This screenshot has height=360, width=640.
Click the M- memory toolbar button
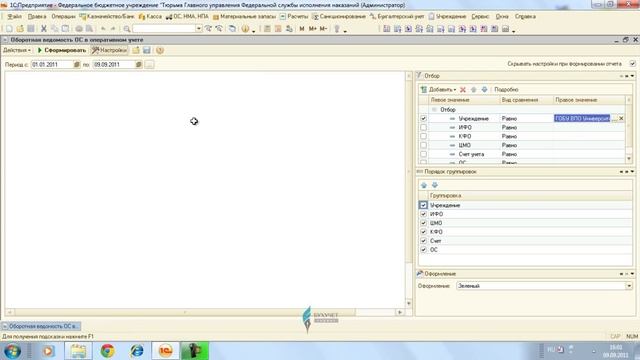(x=323, y=29)
